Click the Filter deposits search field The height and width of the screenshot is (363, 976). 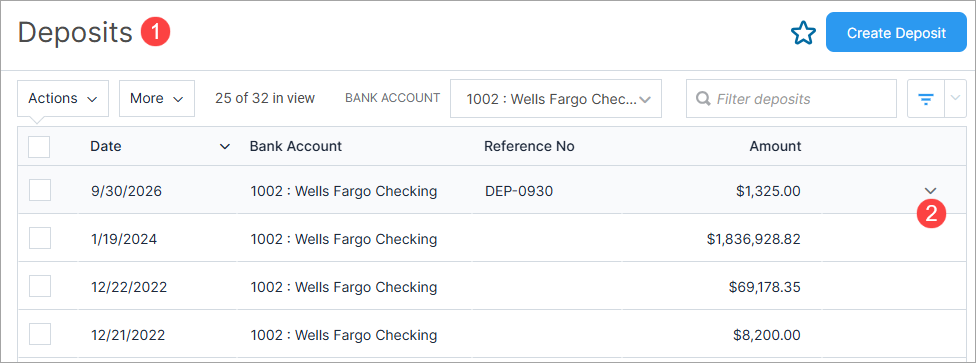pyautogui.click(x=791, y=98)
